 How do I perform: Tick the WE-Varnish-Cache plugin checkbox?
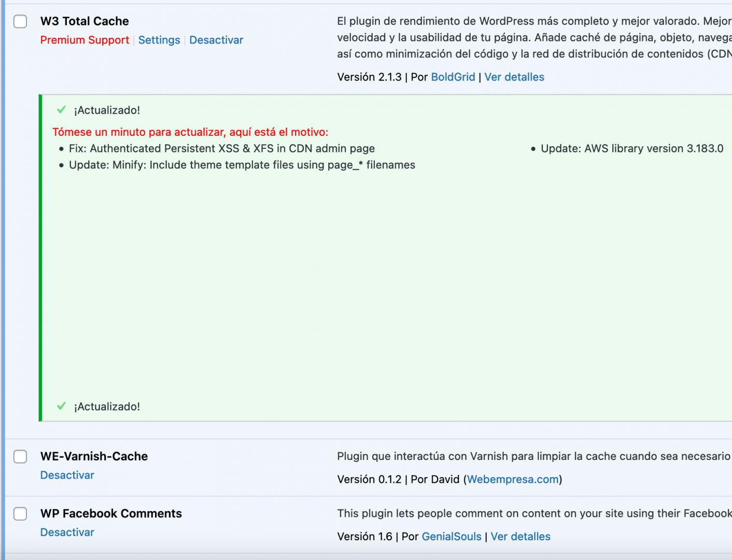pos(20,456)
